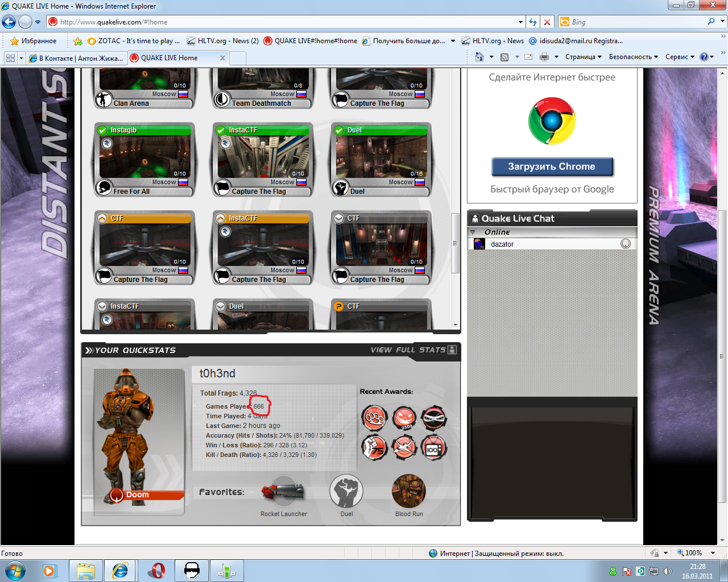728x582 pixels.
Task: Click the Help question mark icon
Action: tap(704, 57)
